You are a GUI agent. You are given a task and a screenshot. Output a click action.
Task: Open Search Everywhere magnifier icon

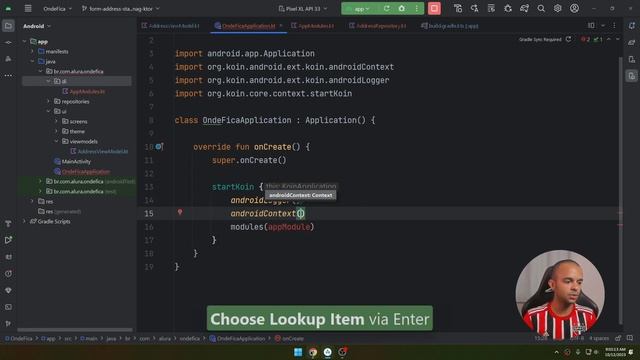pyautogui.click(x=541, y=8)
